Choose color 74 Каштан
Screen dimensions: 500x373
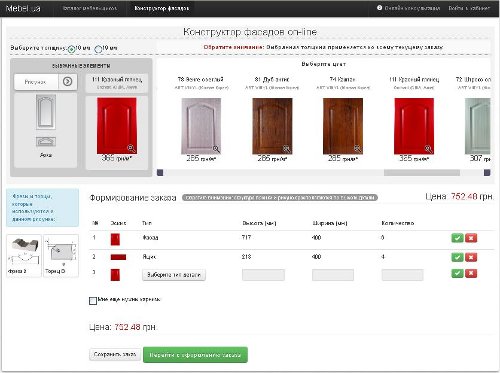click(x=343, y=126)
